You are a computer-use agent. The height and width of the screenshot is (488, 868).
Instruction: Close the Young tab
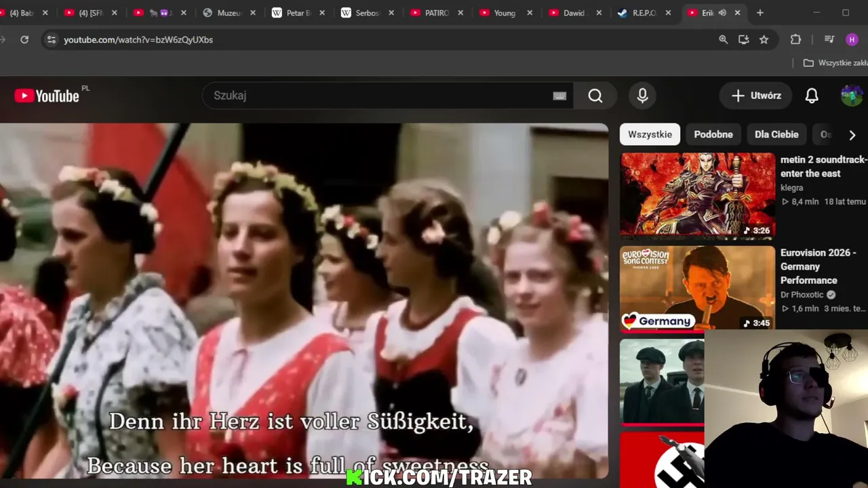pos(530,13)
